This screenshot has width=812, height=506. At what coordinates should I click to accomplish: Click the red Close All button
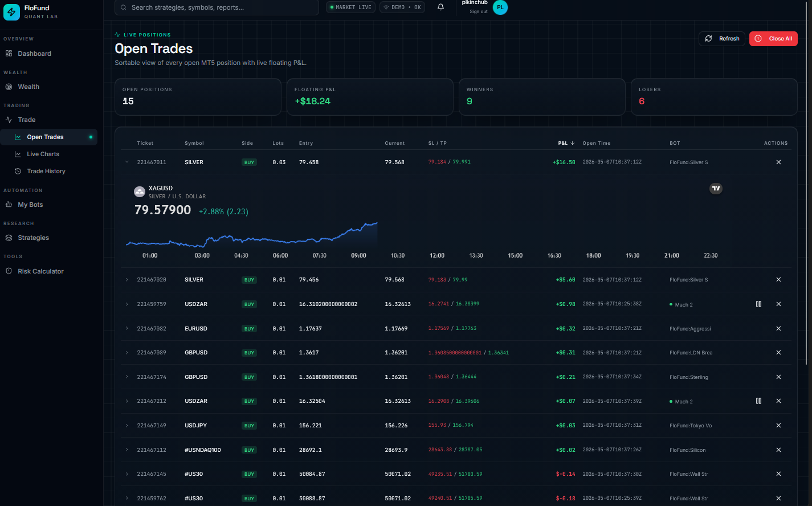773,39
